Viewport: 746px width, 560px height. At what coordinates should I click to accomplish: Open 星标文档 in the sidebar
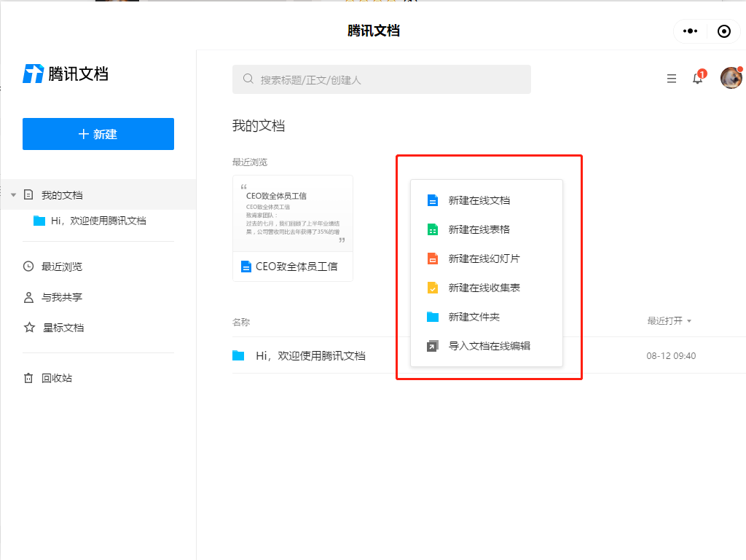[x=63, y=328]
